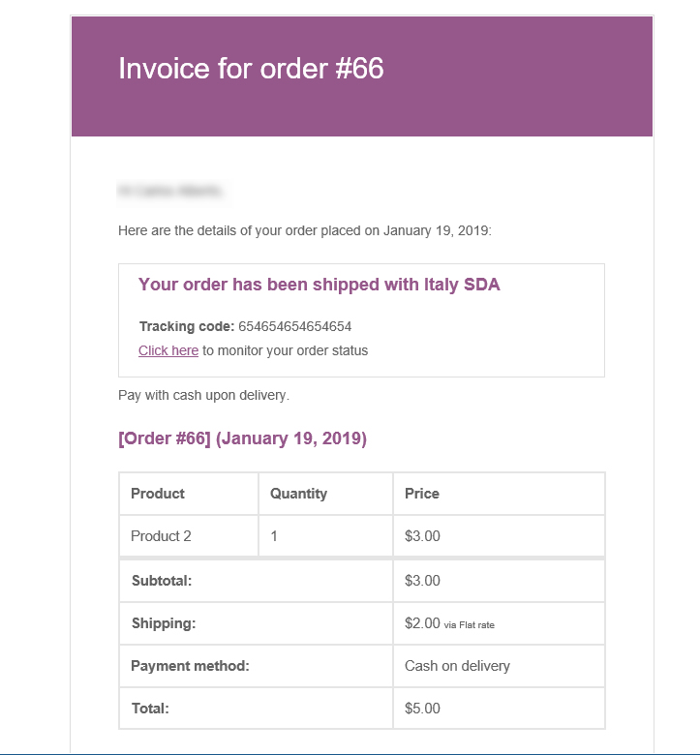Click the quantity value 1 cell

pos(274,536)
